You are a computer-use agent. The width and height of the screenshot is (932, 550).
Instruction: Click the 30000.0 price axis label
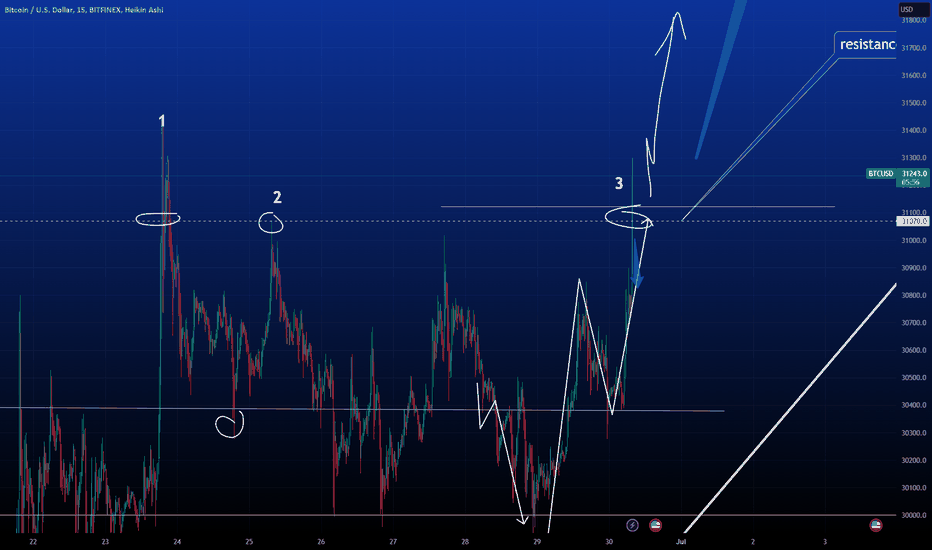point(914,516)
